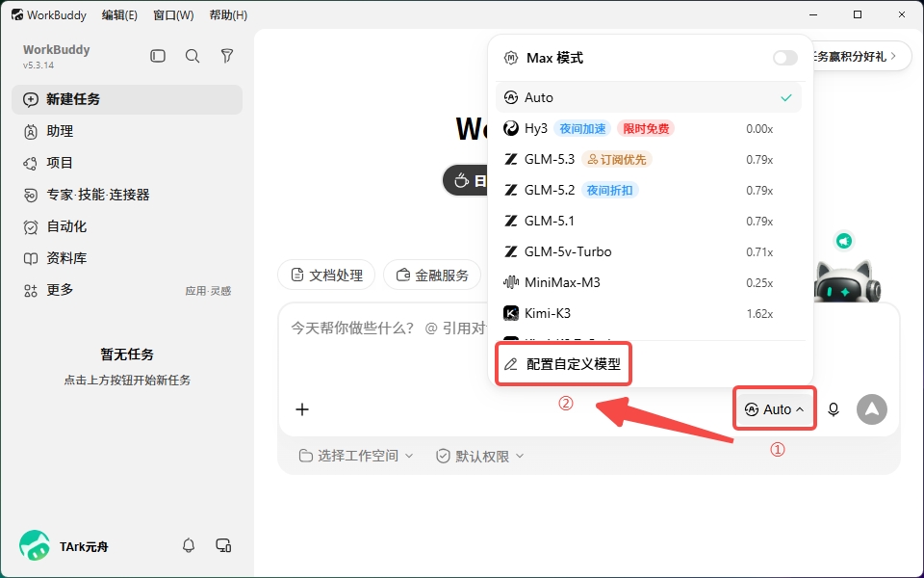The image size is (924, 578).
Task: Click 新建任务 in sidebar
Action: (127, 99)
